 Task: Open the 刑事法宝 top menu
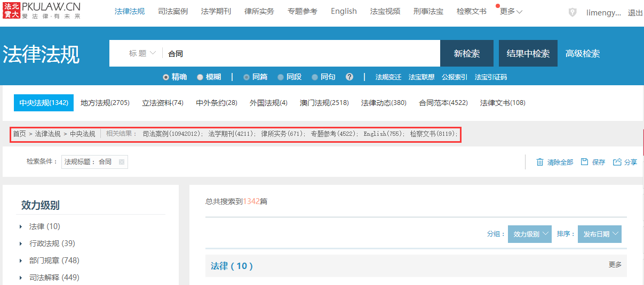point(428,11)
